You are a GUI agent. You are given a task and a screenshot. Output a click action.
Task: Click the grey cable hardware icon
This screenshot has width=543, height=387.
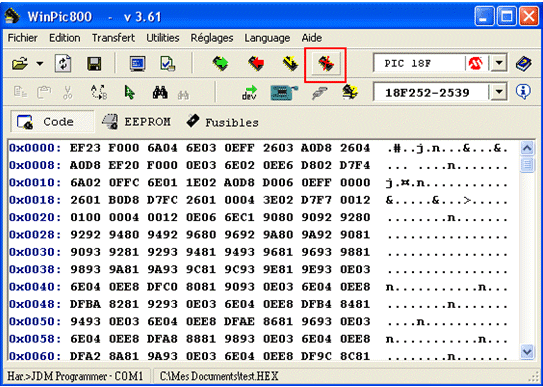point(320,93)
